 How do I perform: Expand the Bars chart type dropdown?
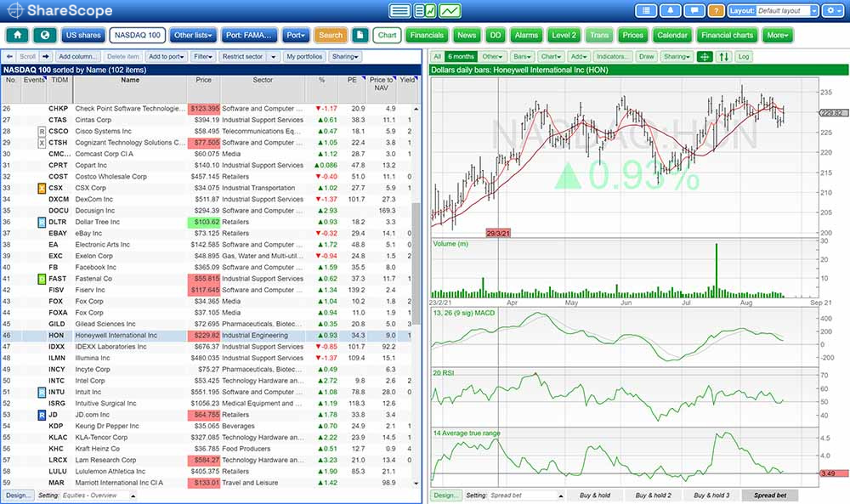[x=521, y=57]
